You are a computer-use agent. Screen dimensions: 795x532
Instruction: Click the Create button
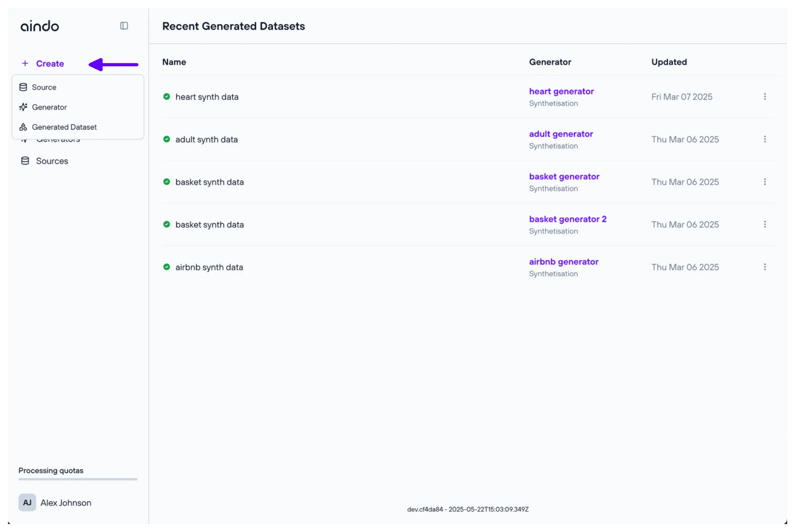click(50, 64)
